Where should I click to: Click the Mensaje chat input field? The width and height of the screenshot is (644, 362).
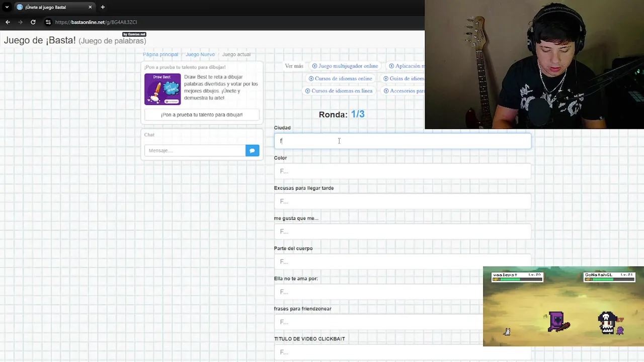[x=195, y=150]
